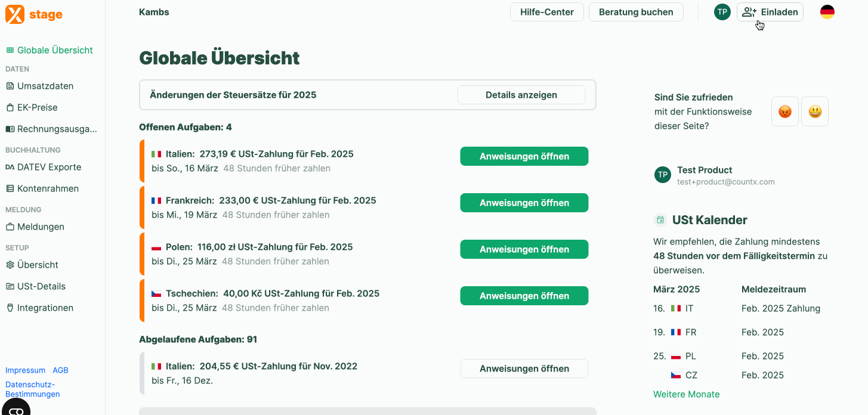
Task: Show details for Steuersätze 2025 changes
Action: pyautogui.click(x=521, y=95)
